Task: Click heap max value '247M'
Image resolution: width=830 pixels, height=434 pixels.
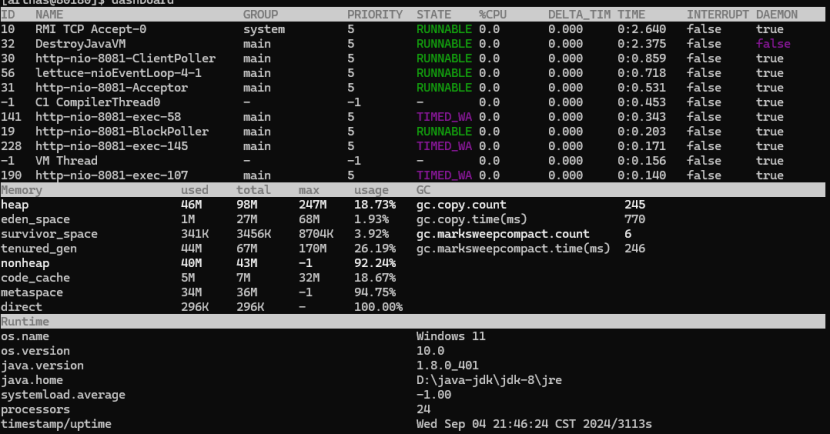Action: click(312, 205)
